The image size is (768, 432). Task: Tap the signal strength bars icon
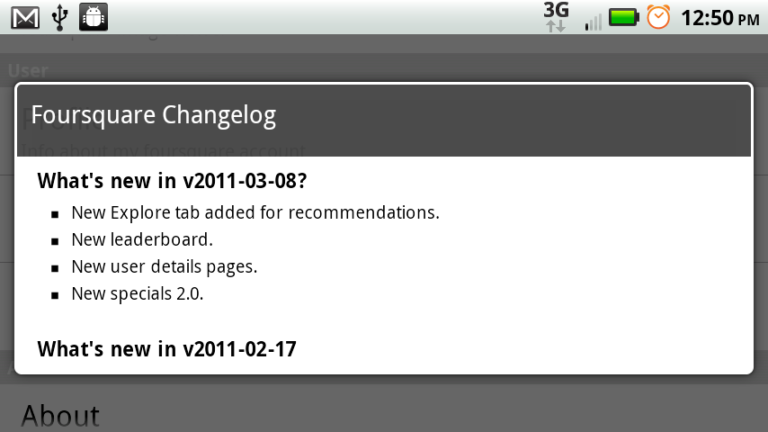pyautogui.click(x=593, y=22)
